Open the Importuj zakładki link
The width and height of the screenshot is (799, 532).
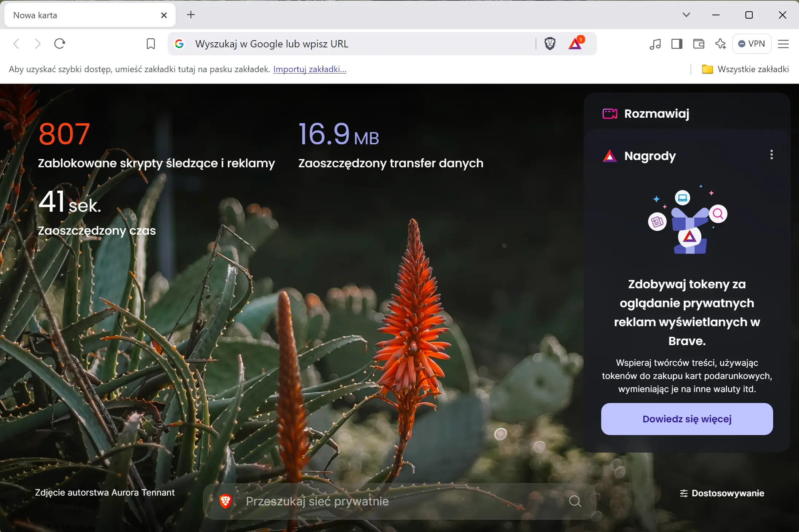310,69
